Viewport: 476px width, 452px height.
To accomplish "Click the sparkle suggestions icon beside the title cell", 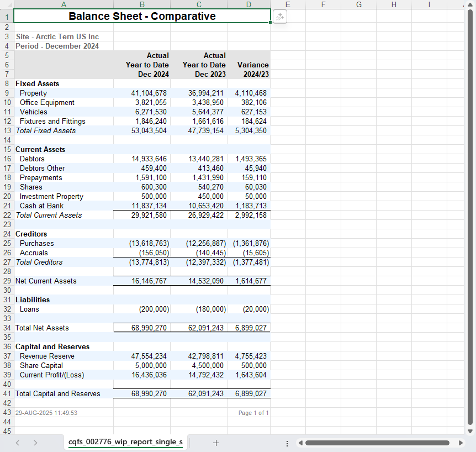I will click(x=280, y=17).
